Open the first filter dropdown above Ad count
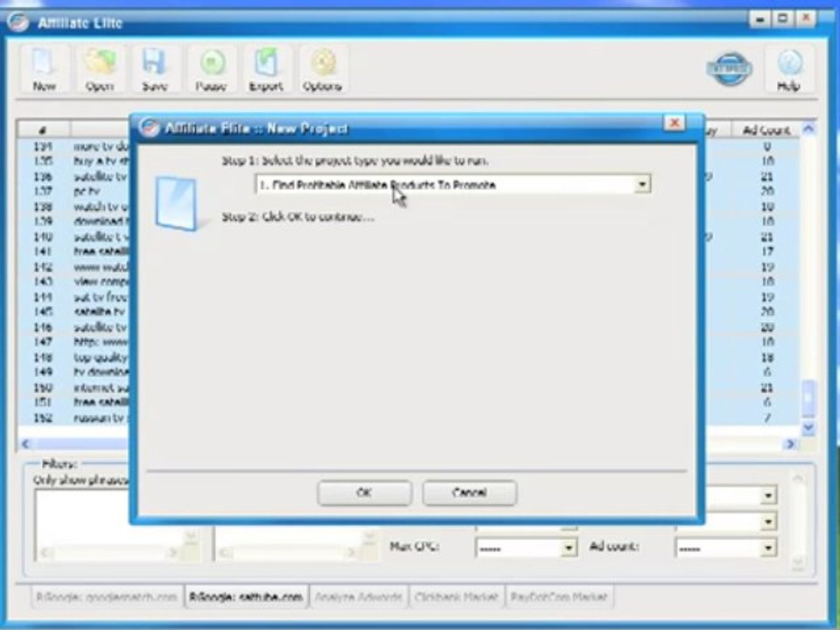The image size is (840, 630). tap(768, 495)
